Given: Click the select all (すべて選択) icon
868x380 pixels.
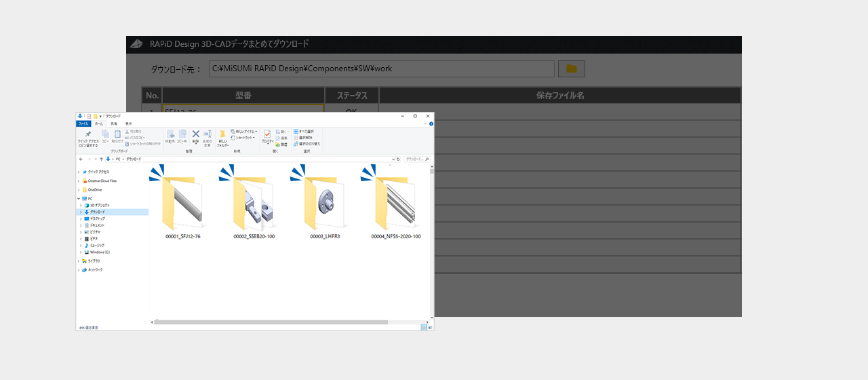Looking at the screenshot, I should pos(296,132).
